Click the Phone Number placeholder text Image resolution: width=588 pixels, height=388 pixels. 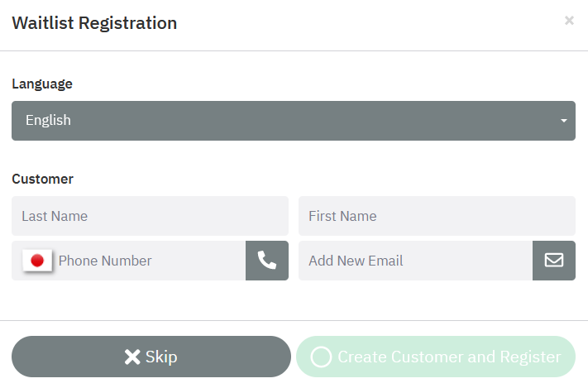click(105, 261)
